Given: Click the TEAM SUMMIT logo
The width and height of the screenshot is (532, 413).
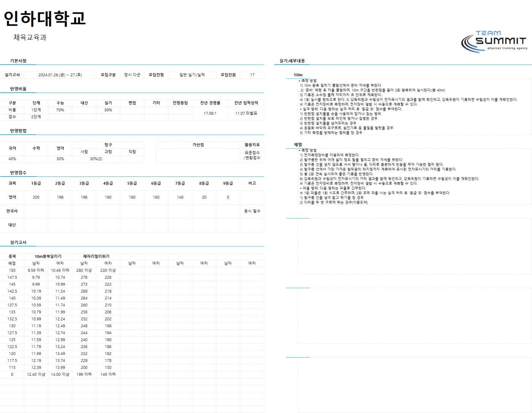Looking at the screenshot, I should click(494, 41).
